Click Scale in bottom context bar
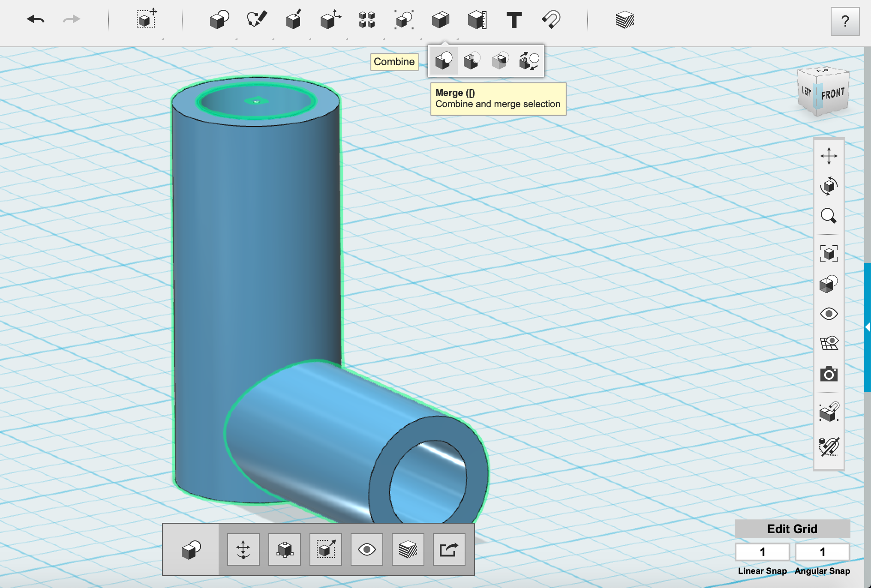The width and height of the screenshot is (871, 588). [284, 549]
